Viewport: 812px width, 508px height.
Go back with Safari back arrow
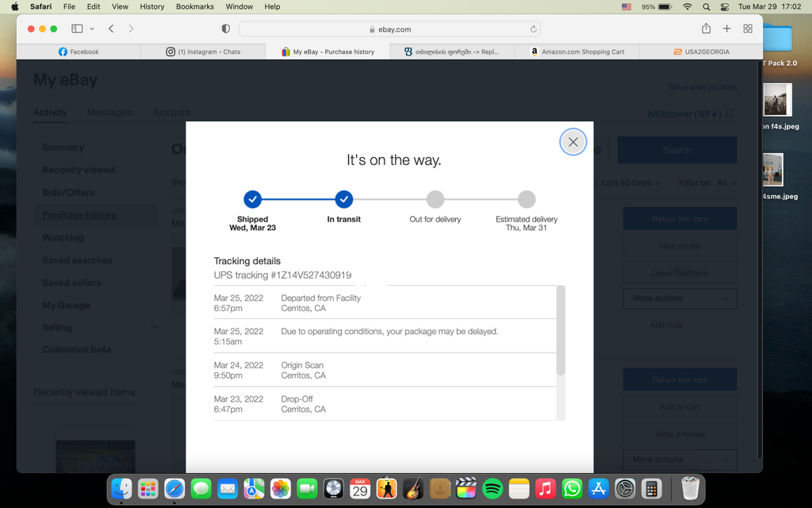111,29
